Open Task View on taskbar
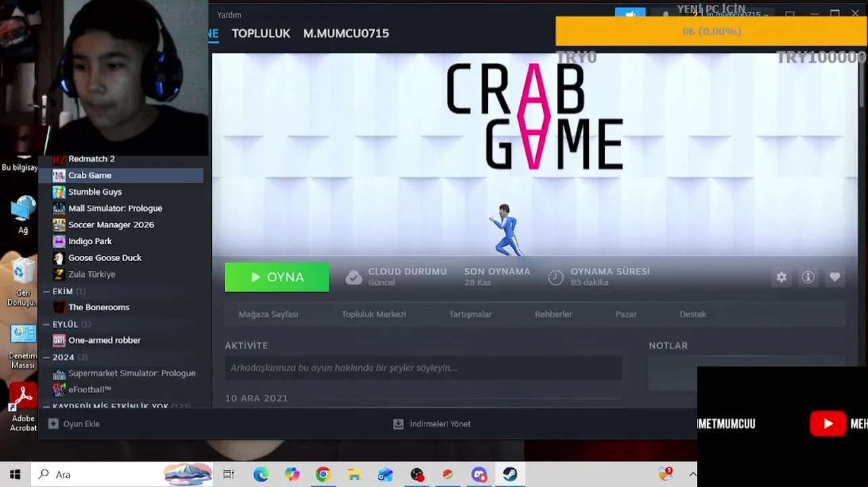Screen dimensions: 868x487 point(228,474)
